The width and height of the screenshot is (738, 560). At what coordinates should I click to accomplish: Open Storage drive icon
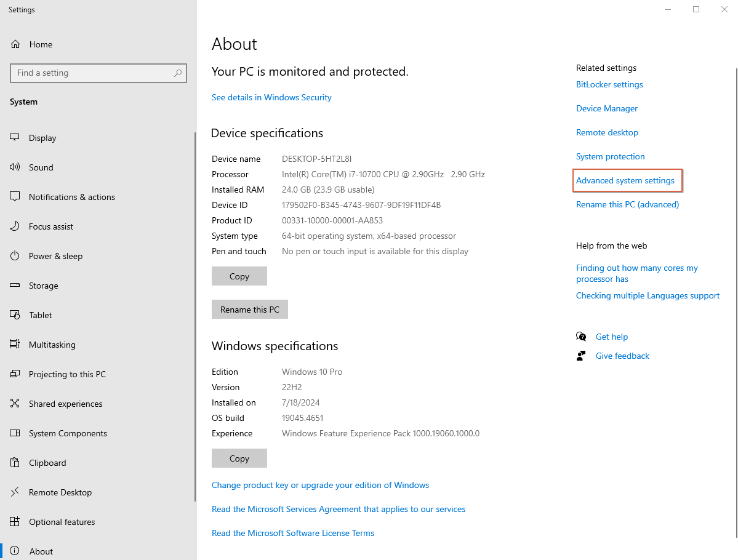(x=15, y=286)
